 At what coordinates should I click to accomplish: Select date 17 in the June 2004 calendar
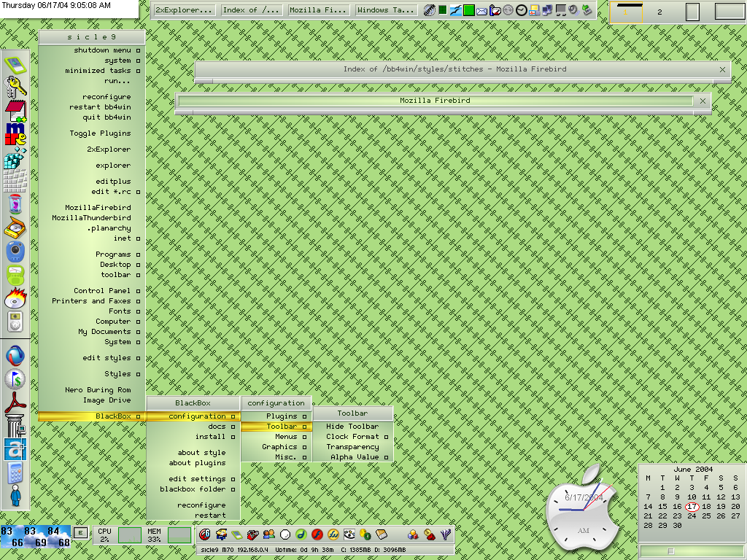point(692,507)
